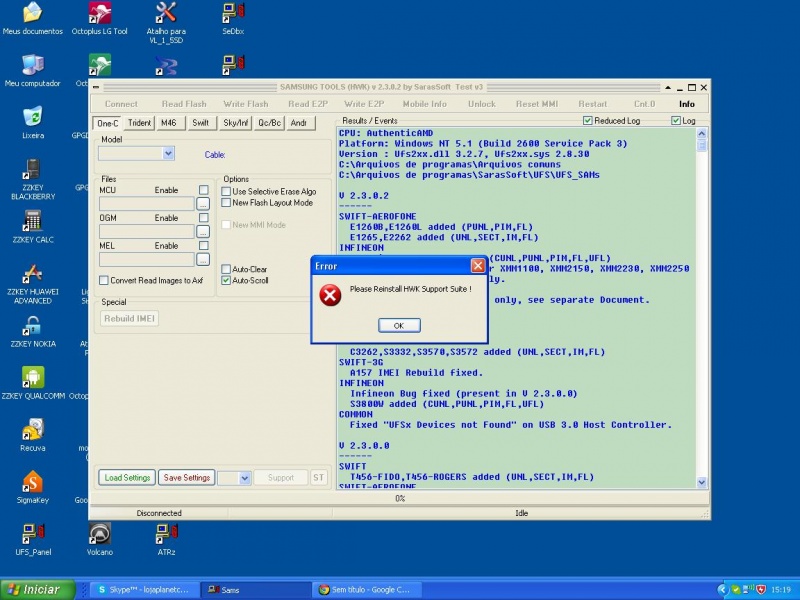Browse for the OGM file

(203, 232)
